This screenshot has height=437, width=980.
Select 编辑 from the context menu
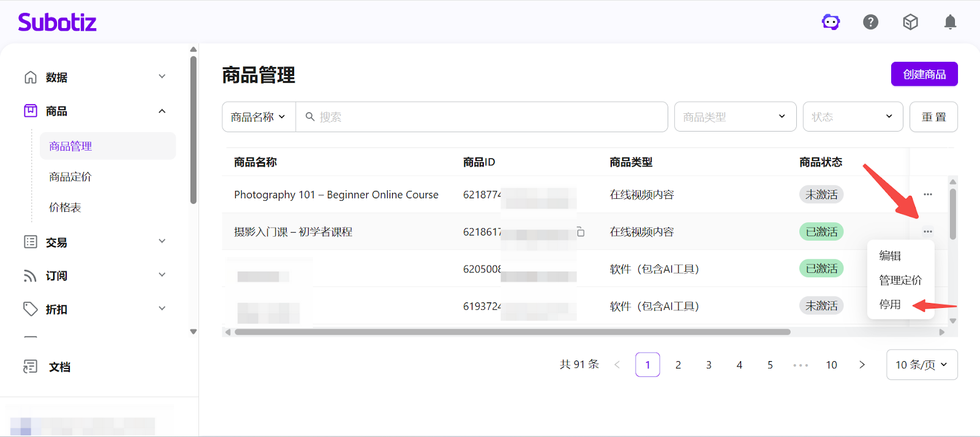[x=890, y=256]
